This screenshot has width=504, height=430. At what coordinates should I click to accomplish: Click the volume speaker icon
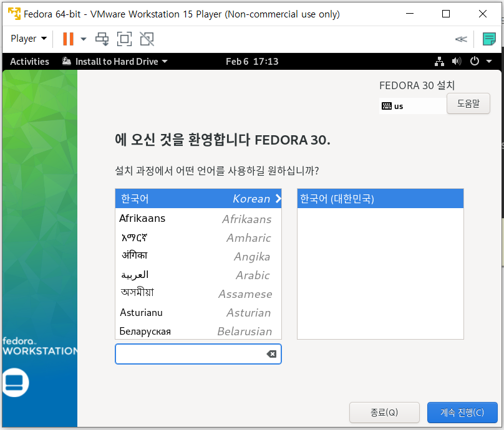point(457,61)
